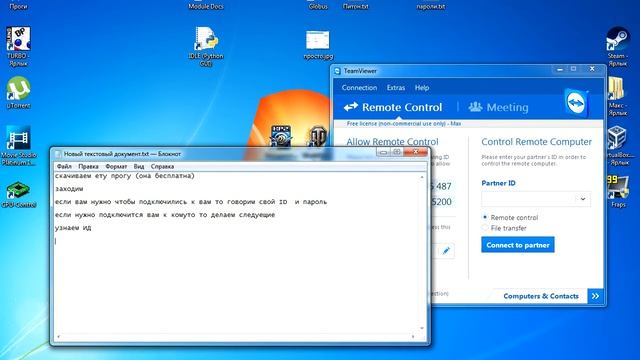The width and height of the screenshot is (640, 360).
Task: Open Notepad Правка menu
Action: pyautogui.click(x=88, y=167)
